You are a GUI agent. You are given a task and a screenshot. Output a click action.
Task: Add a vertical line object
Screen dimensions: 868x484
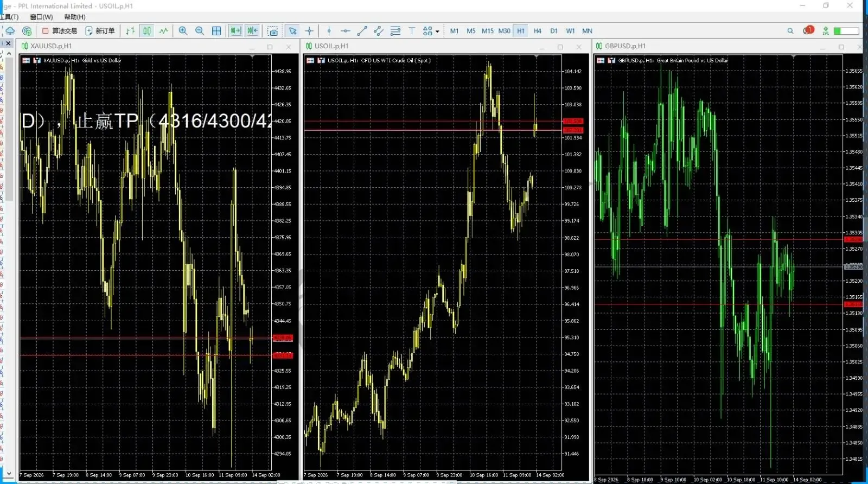point(329,31)
